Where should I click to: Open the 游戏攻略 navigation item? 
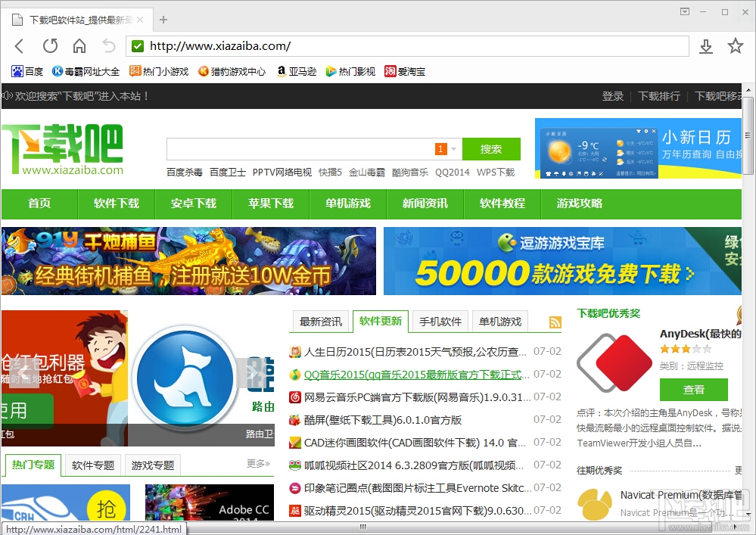point(580,204)
